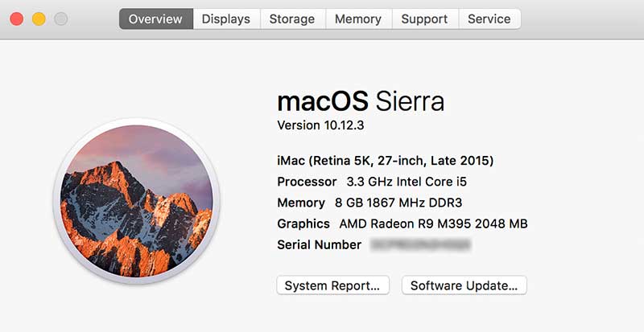Viewport: 644px width, 332px height.
Task: Select the Storage tab
Action: pyautogui.click(x=293, y=18)
